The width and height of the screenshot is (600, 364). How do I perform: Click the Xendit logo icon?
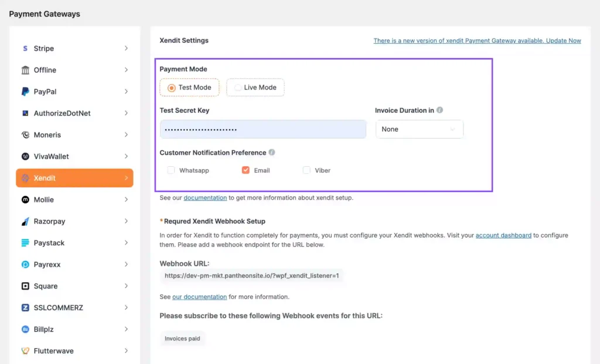[25, 178]
